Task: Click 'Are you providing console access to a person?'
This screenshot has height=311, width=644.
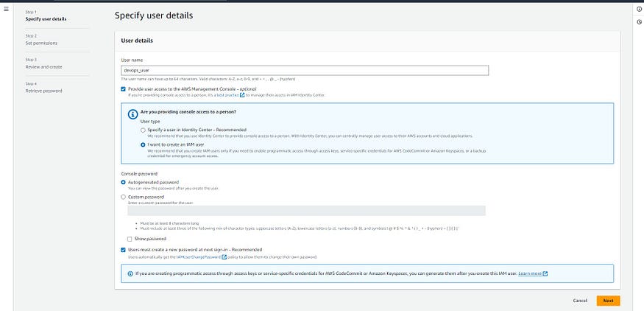Action: [188, 112]
